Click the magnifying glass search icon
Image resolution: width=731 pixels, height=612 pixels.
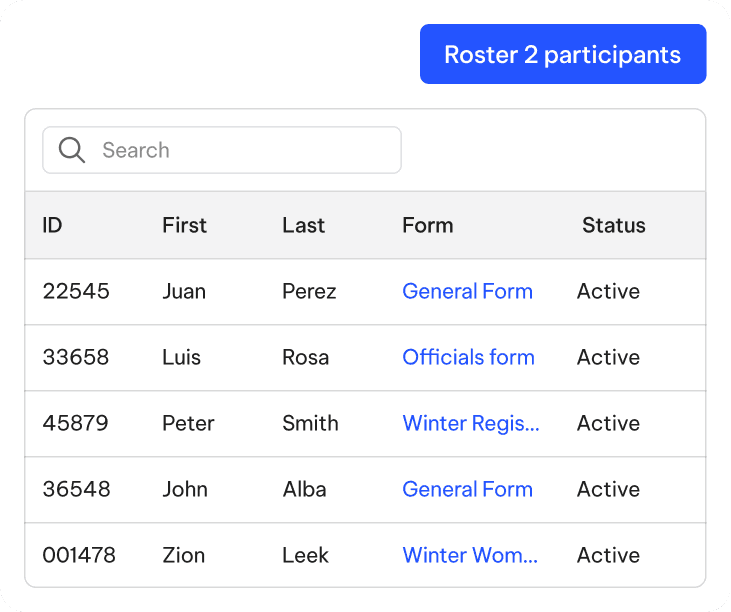point(72,150)
